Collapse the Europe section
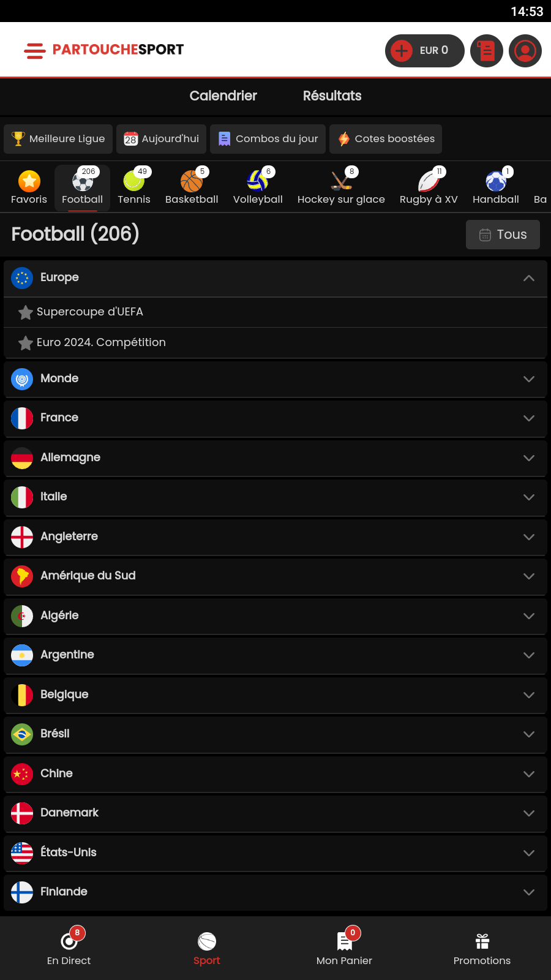This screenshot has width=551, height=980. pyautogui.click(x=529, y=278)
